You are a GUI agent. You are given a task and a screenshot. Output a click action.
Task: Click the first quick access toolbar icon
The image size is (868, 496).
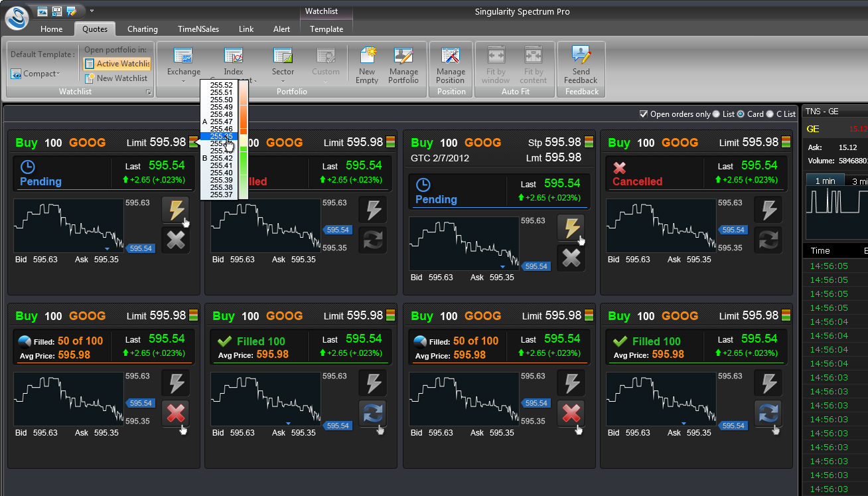click(42, 11)
